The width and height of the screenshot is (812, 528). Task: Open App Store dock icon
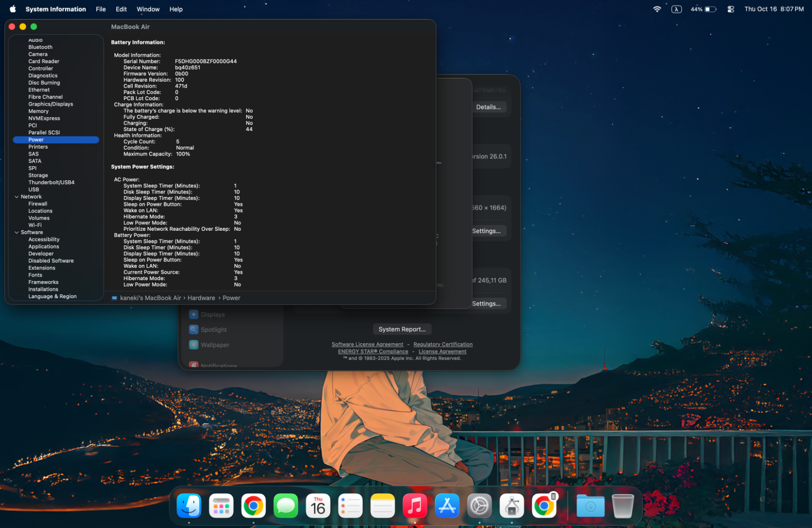click(x=447, y=506)
